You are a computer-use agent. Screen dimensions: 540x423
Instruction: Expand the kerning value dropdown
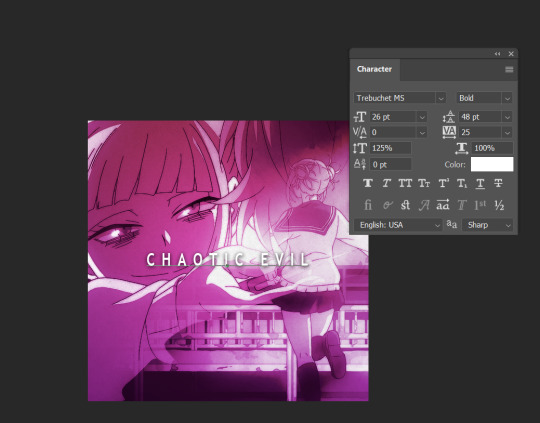click(422, 132)
